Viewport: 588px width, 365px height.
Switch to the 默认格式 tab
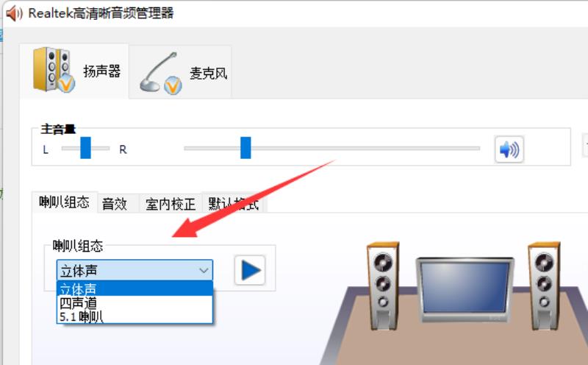tap(233, 205)
